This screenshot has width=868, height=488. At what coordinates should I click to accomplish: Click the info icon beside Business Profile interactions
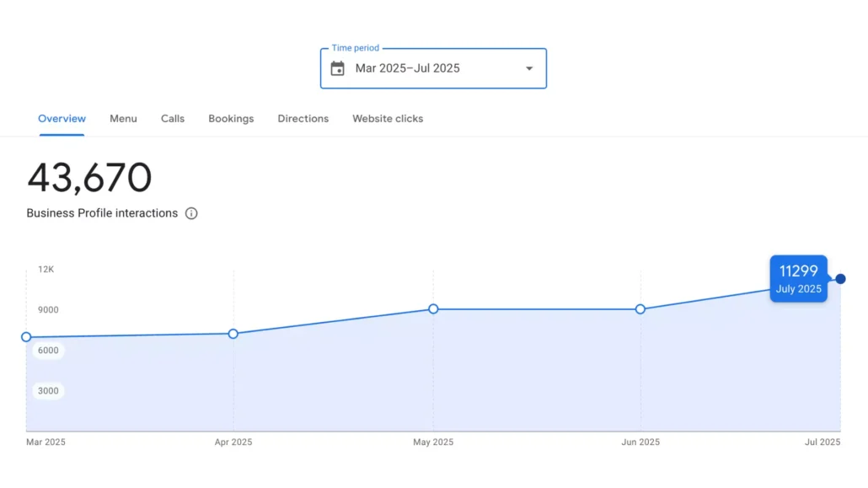click(x=191, y=213)
